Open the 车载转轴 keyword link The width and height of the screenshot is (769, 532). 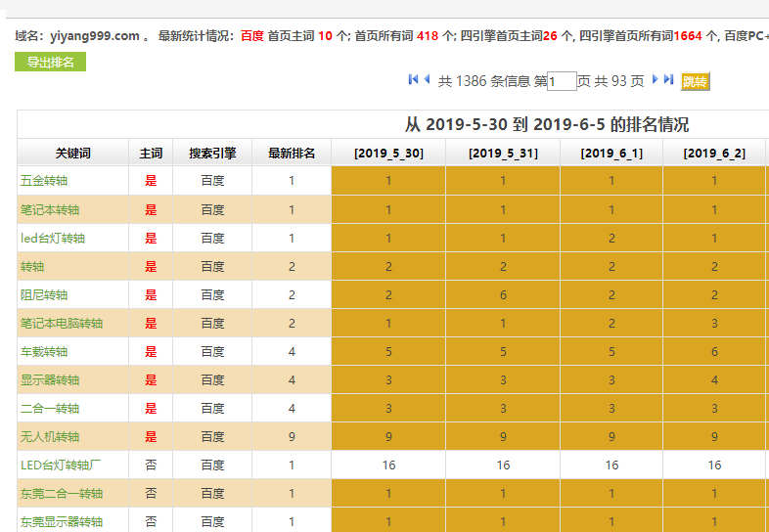[x=44, y=351]
